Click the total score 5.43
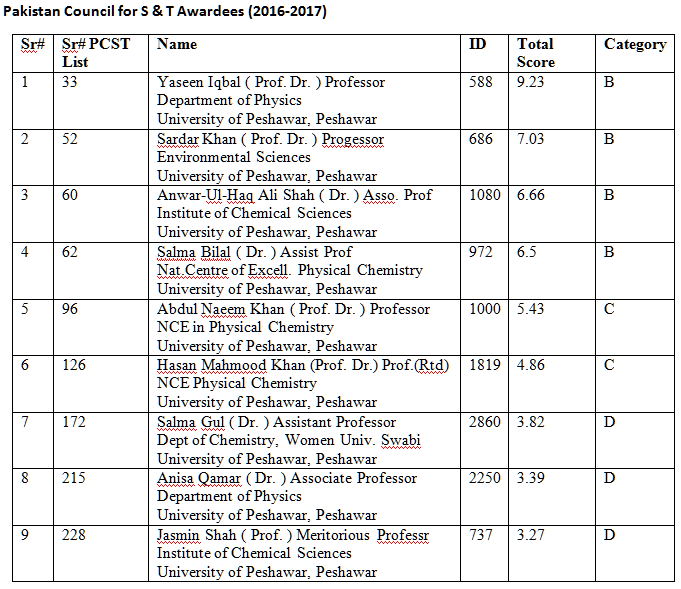 click(x=530, y=308)
